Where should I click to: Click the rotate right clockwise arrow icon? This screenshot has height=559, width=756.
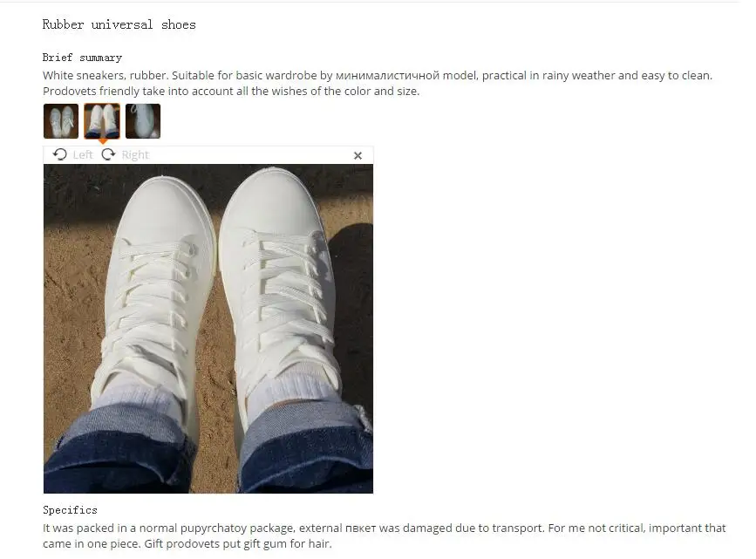(108, 154)
